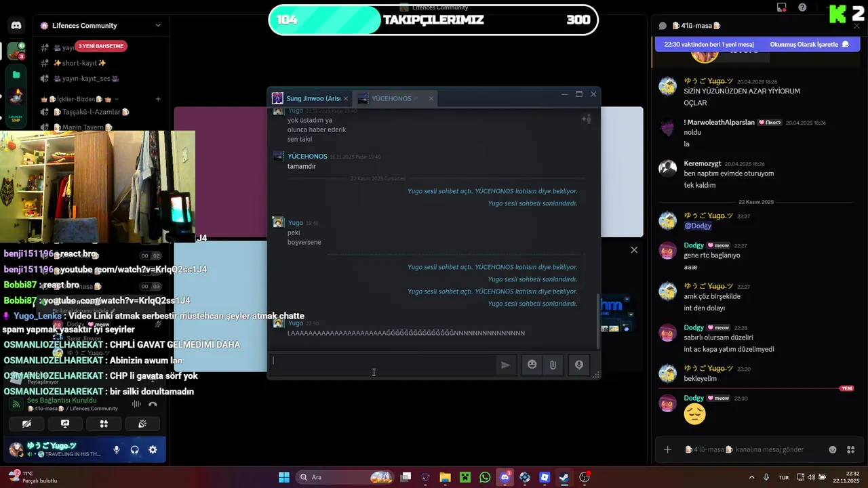Send the Steam chat message
Screen dimensions: 868x488
[x=506, y=365]
